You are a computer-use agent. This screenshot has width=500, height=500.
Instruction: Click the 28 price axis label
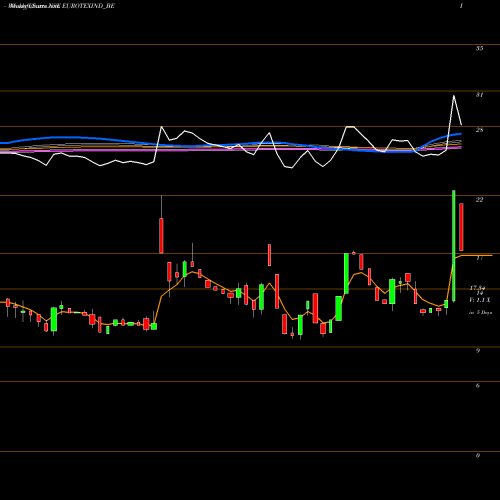pos(479,130)
